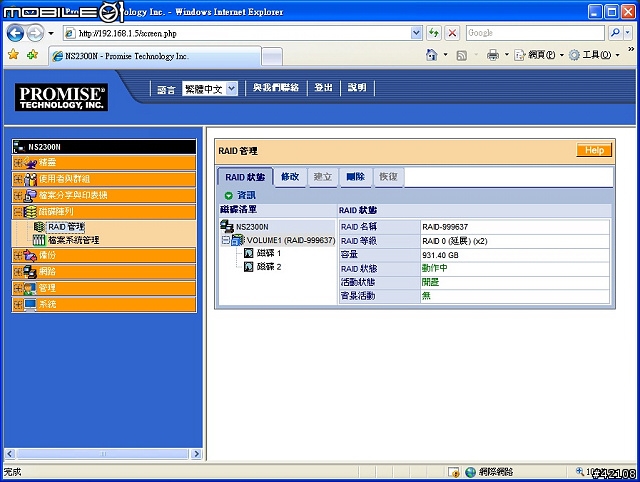Viewport: 640px width, 482px height.
Task: Click the management person icon
Action: click(30, 288)
